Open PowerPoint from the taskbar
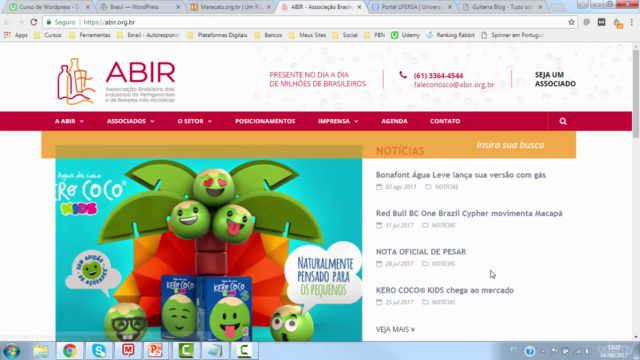 coord(155,351)
